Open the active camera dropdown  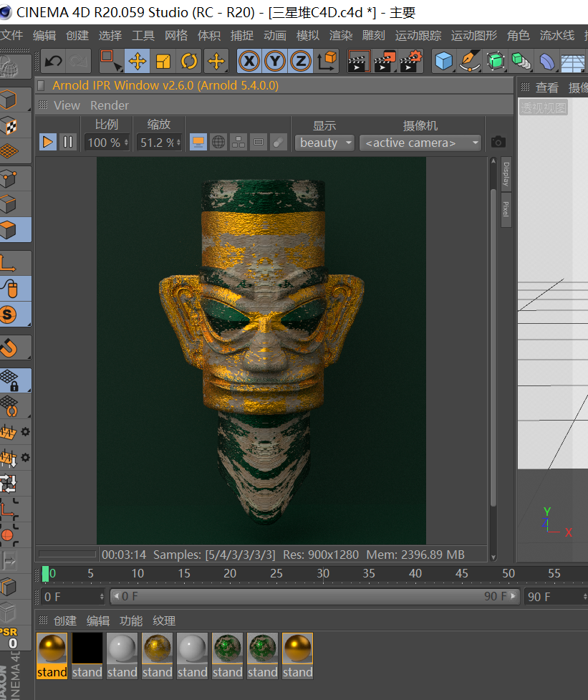[x=420, y=143]
